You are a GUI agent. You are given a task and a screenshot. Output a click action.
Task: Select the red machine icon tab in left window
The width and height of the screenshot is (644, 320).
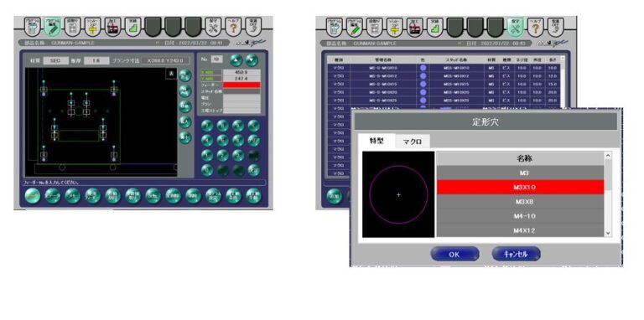[x=112, y=27]
